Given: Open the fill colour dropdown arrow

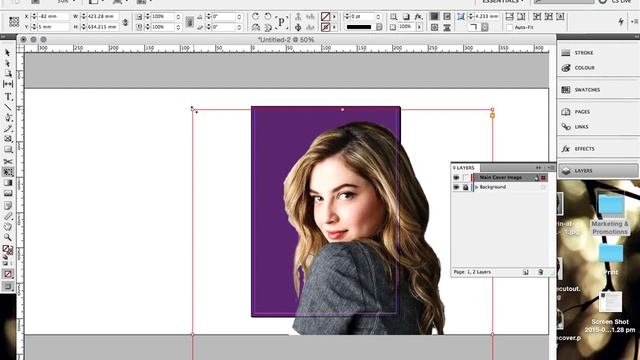Looking at the screenshot, I should tap(334, 16).
